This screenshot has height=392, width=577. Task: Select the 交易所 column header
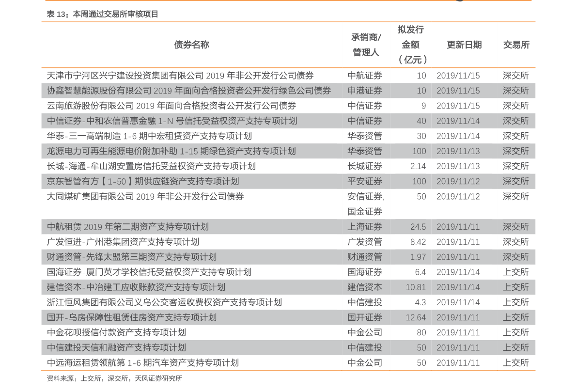point(516,45)
